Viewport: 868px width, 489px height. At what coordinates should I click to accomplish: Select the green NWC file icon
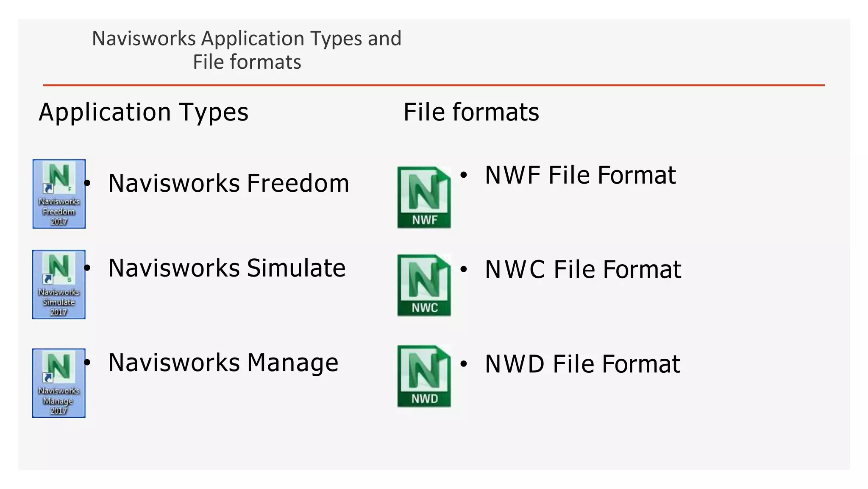[424, 285]
